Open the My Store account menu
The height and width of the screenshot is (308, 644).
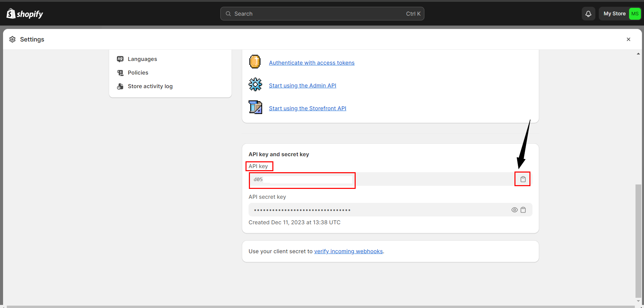point(614,14)
